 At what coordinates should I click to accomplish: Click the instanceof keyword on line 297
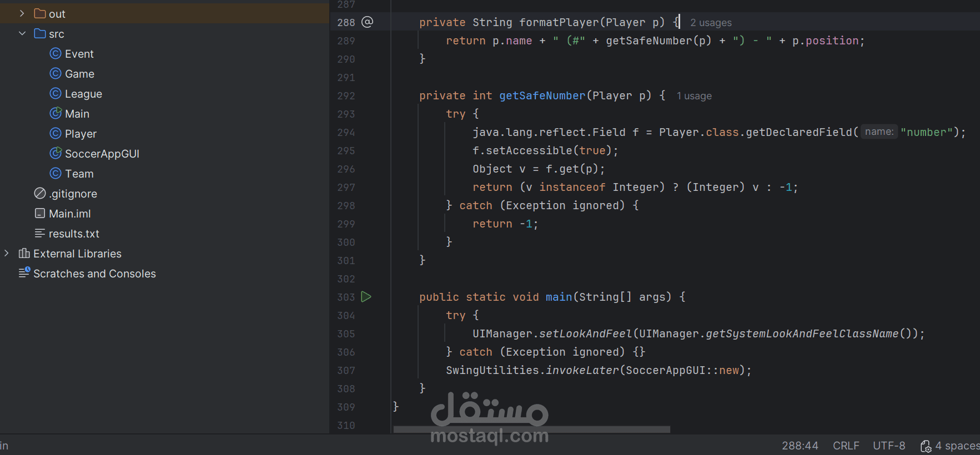click(572, 187)
